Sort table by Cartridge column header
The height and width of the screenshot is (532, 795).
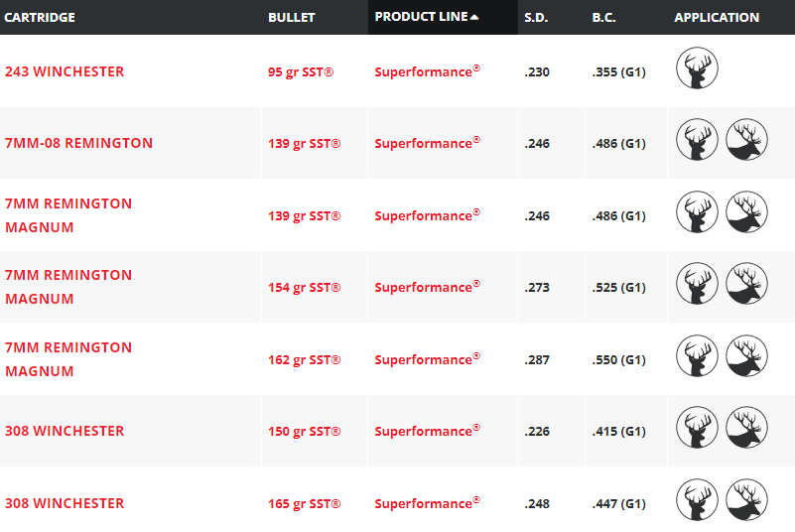tap(40, 17)
